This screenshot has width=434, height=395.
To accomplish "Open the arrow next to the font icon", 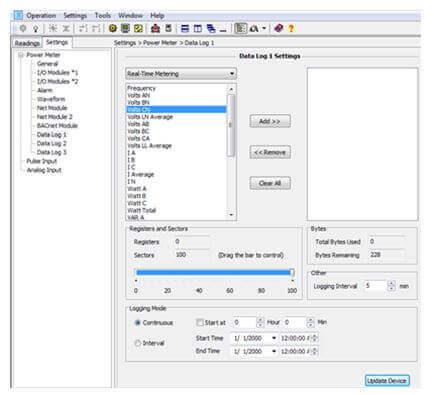I will (264, 29).
